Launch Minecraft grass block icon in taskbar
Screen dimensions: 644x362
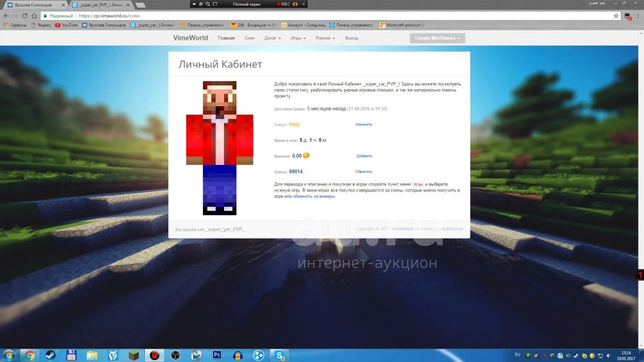coord(133,355)
